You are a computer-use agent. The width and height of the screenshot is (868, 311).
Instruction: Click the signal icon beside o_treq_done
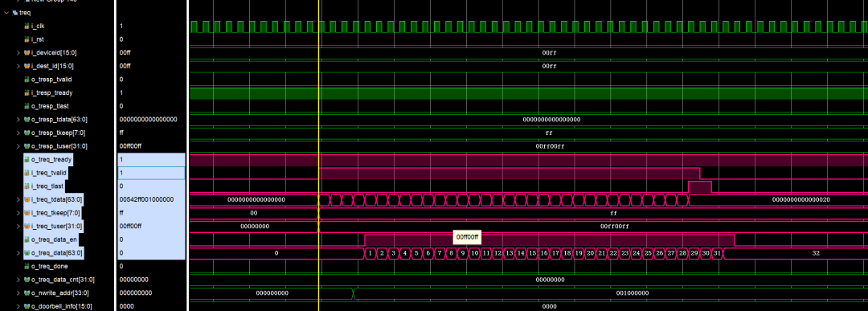pyautogui.click(x=27, y=266)
